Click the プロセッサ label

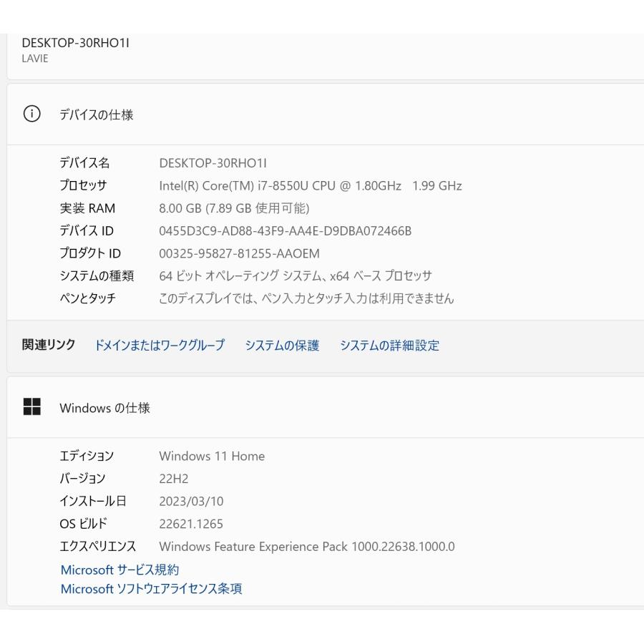tap(84, 185)
